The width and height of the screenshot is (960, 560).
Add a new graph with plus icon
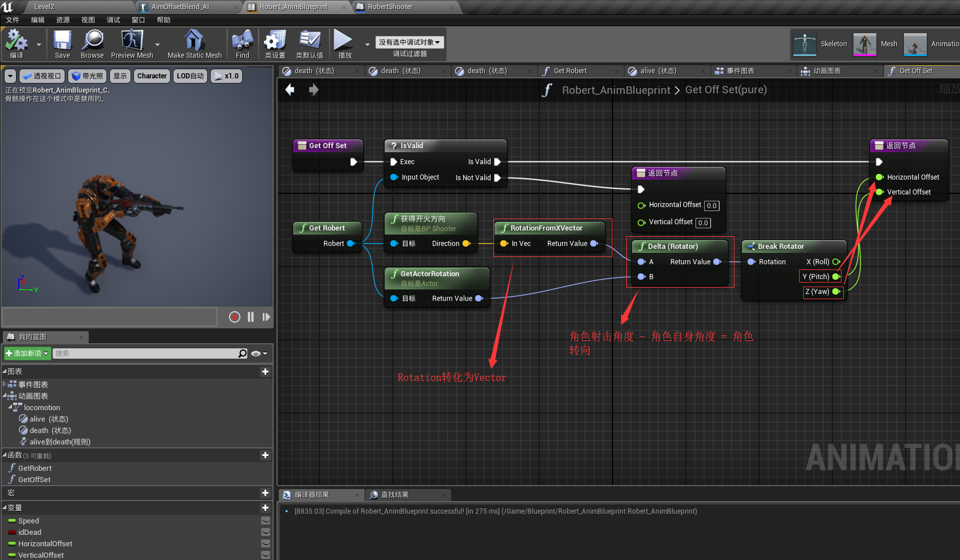(x=265, y=372)
